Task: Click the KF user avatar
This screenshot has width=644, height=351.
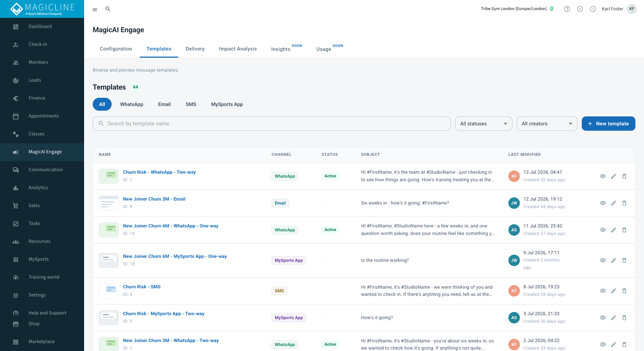Action: tap(632, 9)
